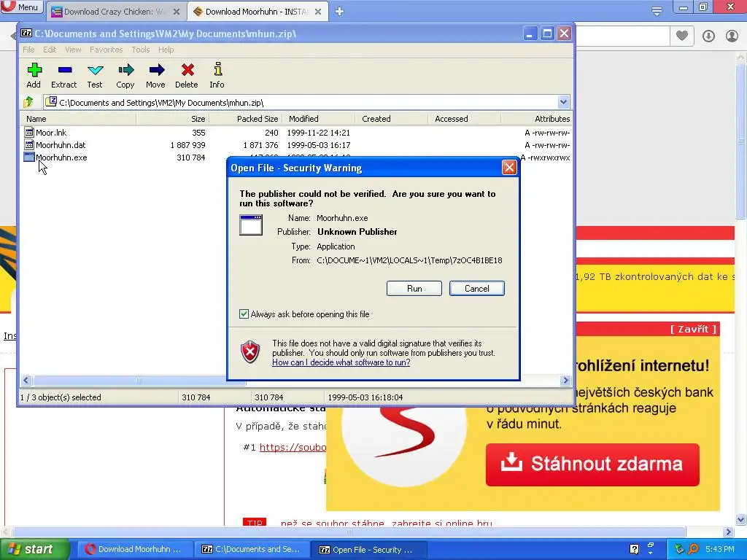Add a new Opera tab with plus
This screenshot has height=560, width=747.
[339, 12]
